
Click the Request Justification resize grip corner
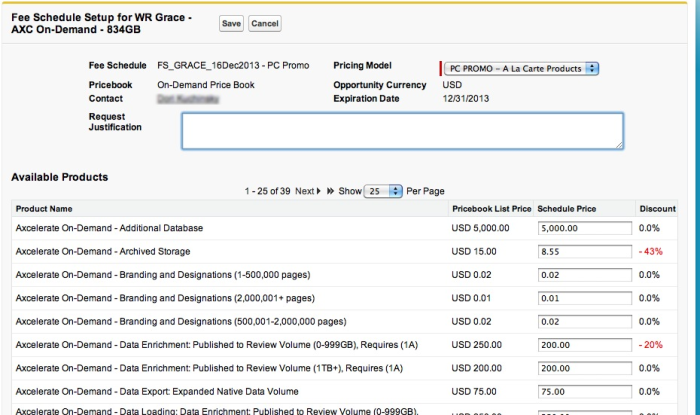tap(619, 145)
